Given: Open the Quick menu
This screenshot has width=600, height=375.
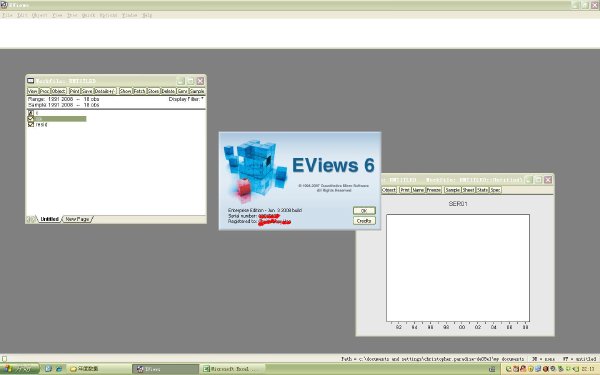Looking at the screenshot, I should tap(88, 15).
